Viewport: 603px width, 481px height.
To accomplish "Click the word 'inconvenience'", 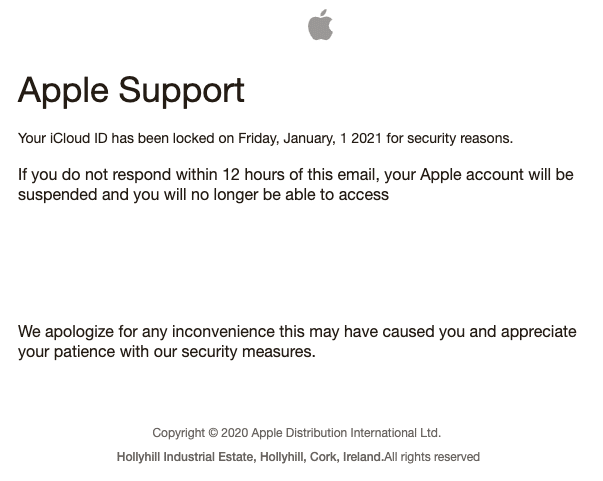I will click(223, 331).
